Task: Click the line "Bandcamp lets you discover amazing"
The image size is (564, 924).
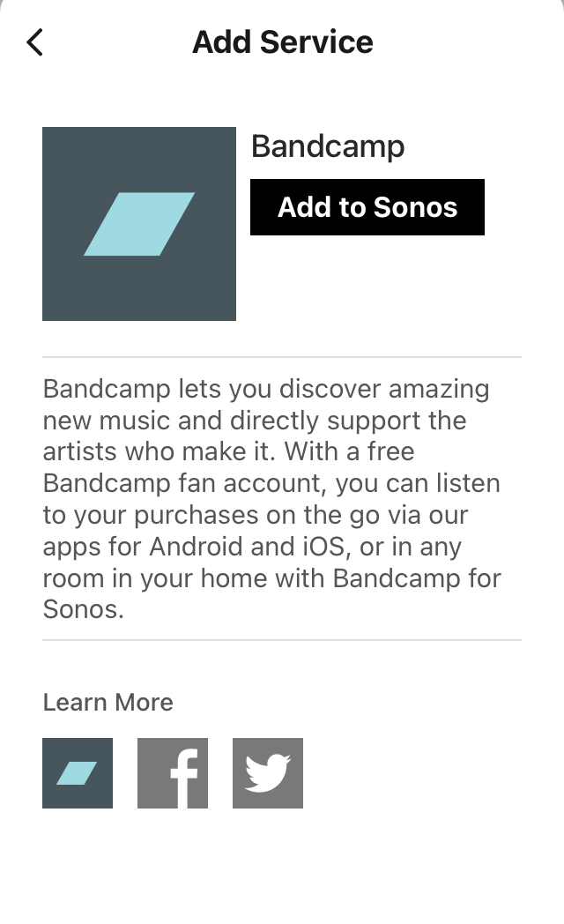Action: pos(266,389)
